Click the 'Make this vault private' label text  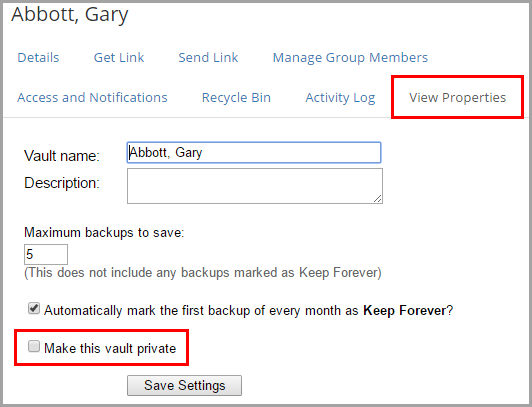110,348
